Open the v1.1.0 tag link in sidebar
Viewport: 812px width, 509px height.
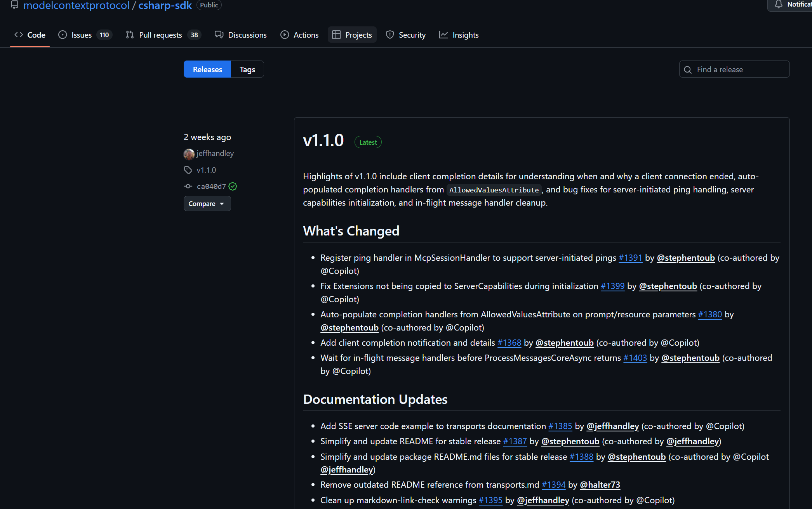tap(206, 170)
